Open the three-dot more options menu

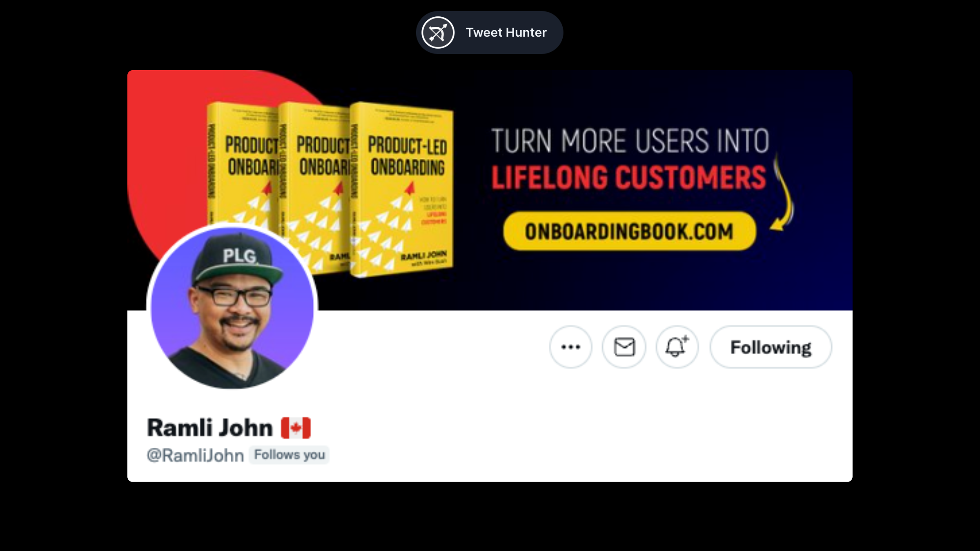(x=570, y=347)
